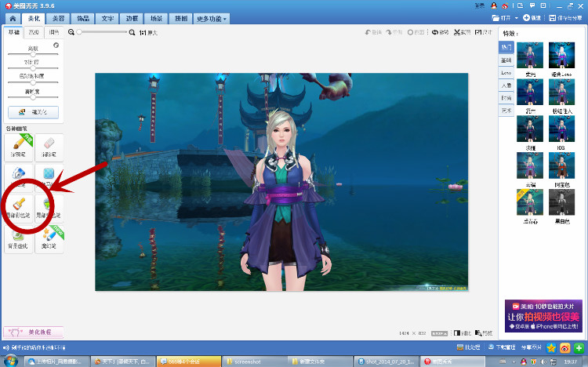Viewport: 588px width, 367px height.
Task: Click the zoom-out magnifier icon
Action: [x=71, y=32]
